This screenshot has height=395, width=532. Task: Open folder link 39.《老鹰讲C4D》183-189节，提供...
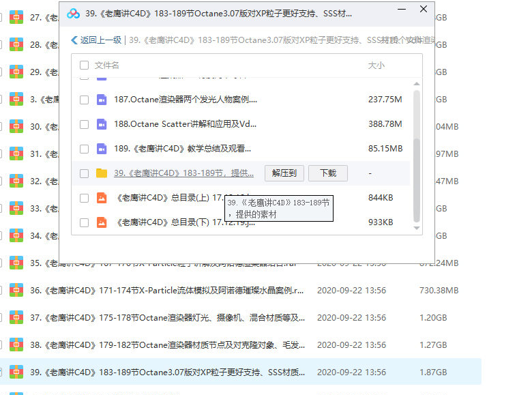183,173
